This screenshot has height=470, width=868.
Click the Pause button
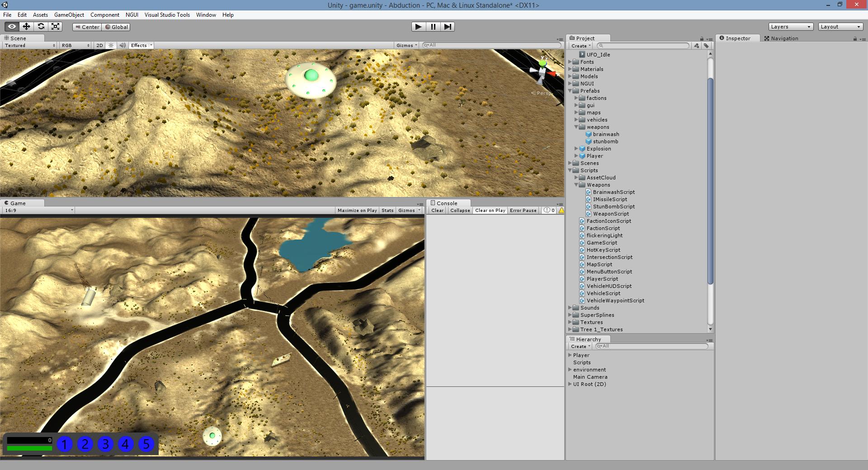[x=433, y=27]
